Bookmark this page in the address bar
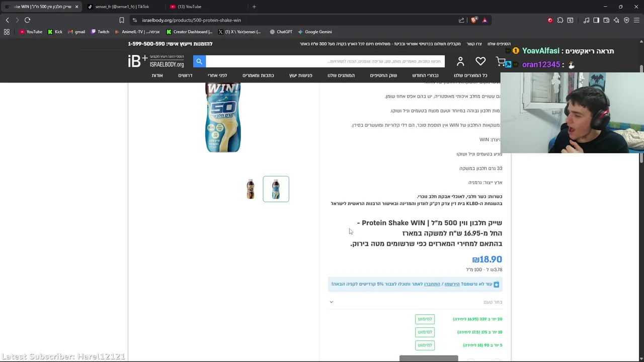644x362 pixels. tap(121, 20)
